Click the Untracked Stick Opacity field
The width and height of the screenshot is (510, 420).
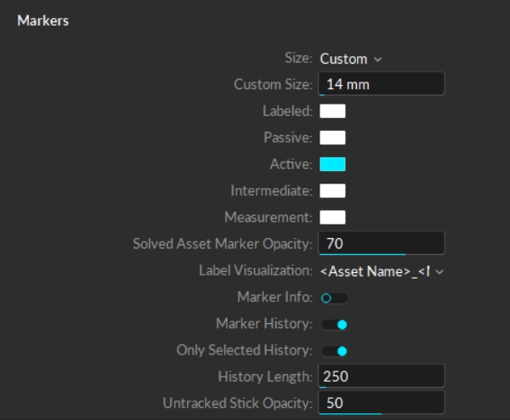click(381, 402)
